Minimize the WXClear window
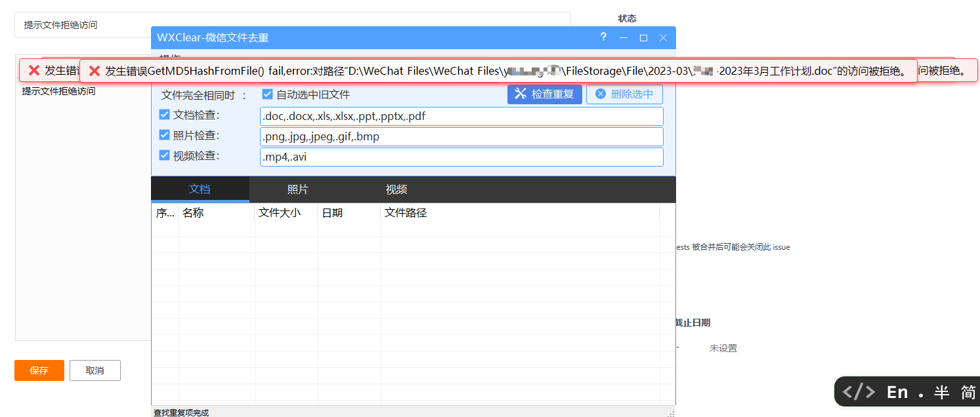 tap(624, 38)
